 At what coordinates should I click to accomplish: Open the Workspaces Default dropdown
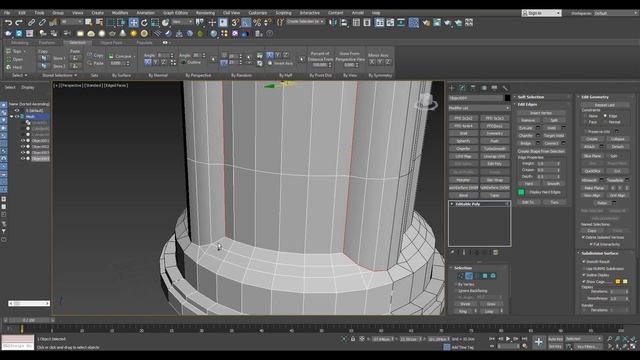(x=616, y=13)
